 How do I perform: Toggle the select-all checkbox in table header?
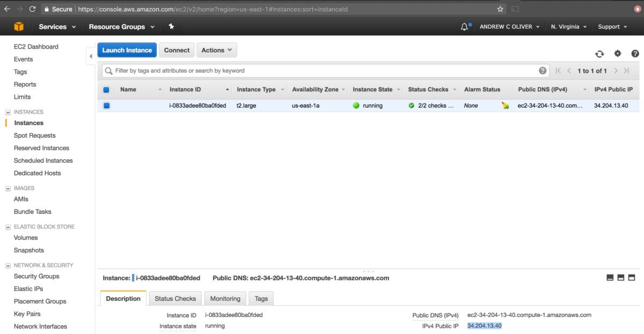tap(106, 90)
